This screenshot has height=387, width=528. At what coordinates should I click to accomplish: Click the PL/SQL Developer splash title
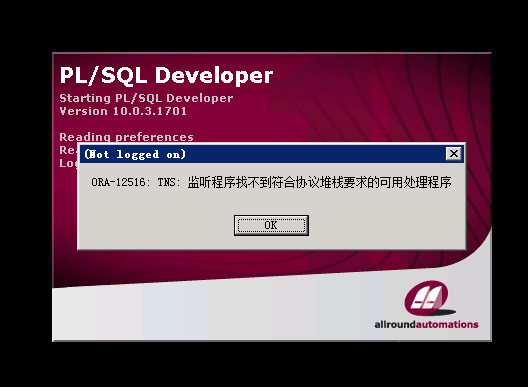coord(166,75)
